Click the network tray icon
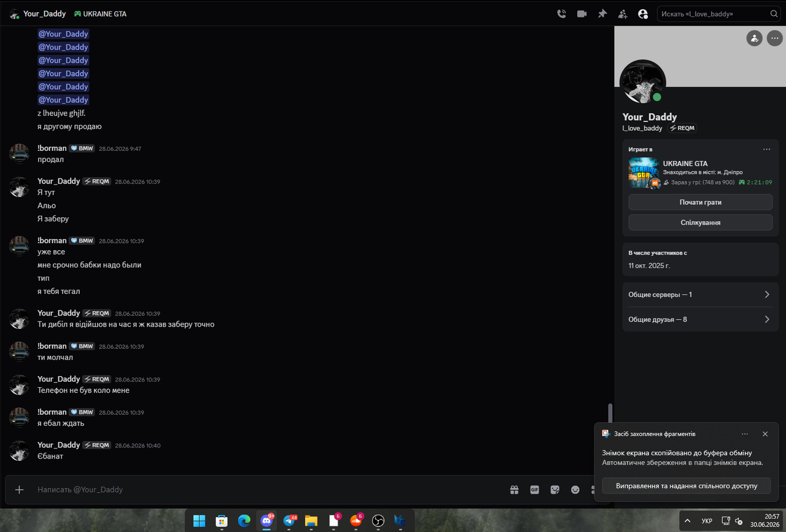Viewport: 786px width, 532px height. point(725,521)
